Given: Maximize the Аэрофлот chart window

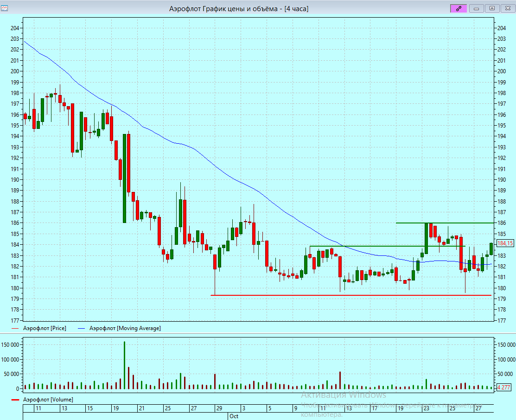Looking at the screenshot, I should (x=492, y=8).
